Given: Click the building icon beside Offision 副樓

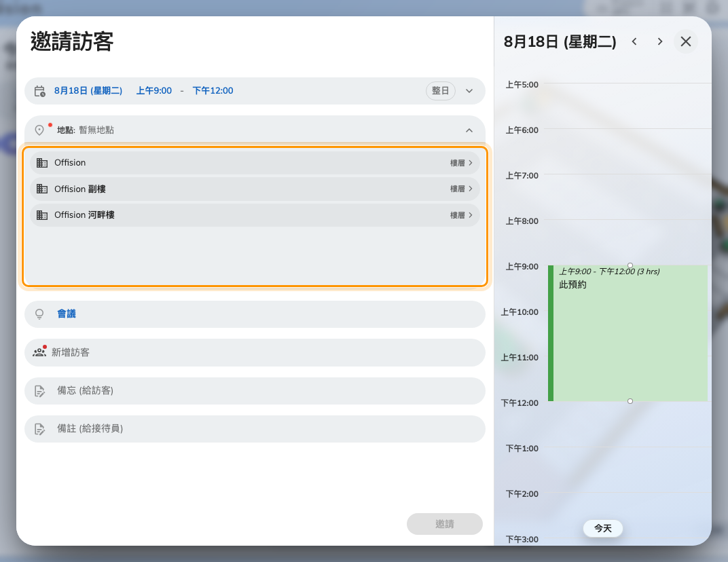Looking at the screenshot, I should pos(42,189).
